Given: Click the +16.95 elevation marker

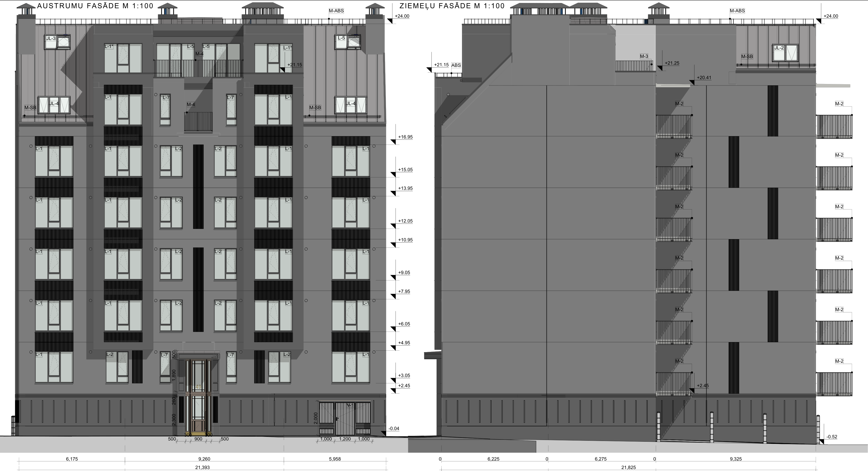Looking at the screenshot, I should (x=405, y=137).
